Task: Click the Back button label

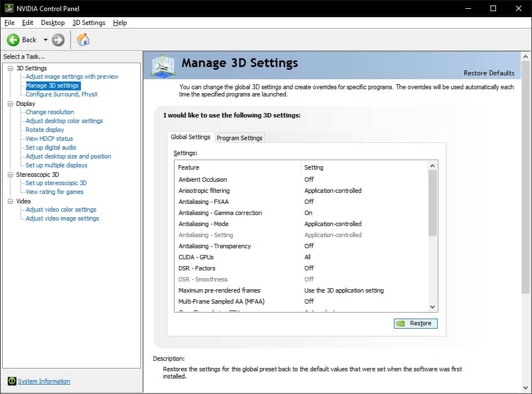Action: (29, 40)
